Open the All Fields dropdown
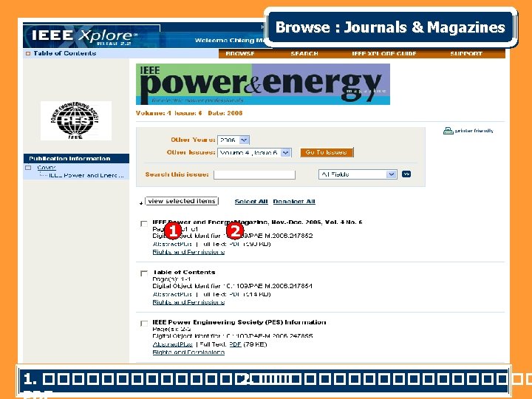The width and height of the screenshot is (532, 399). (x=358, y=174)
